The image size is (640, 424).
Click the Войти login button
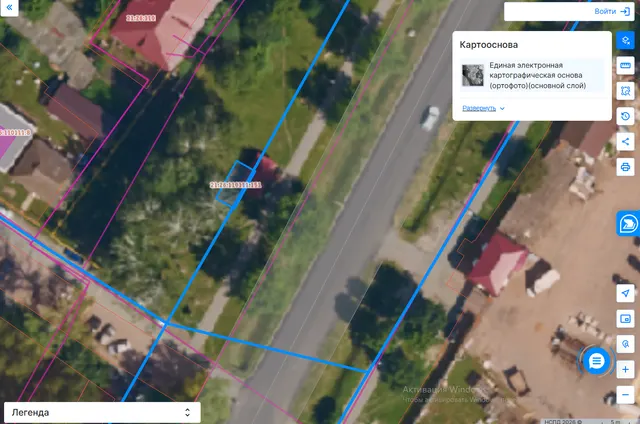(x=612, y=11)
